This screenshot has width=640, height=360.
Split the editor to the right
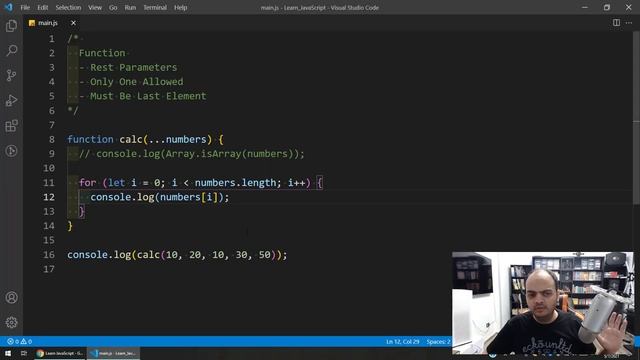616,23
